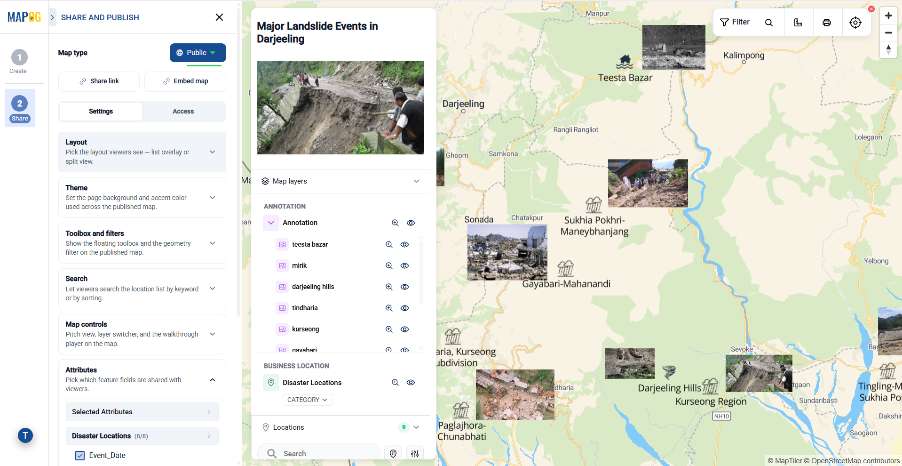Screen dimensions: 902x466
Task: Click the MAPOG logo
Action: point(24,17)
